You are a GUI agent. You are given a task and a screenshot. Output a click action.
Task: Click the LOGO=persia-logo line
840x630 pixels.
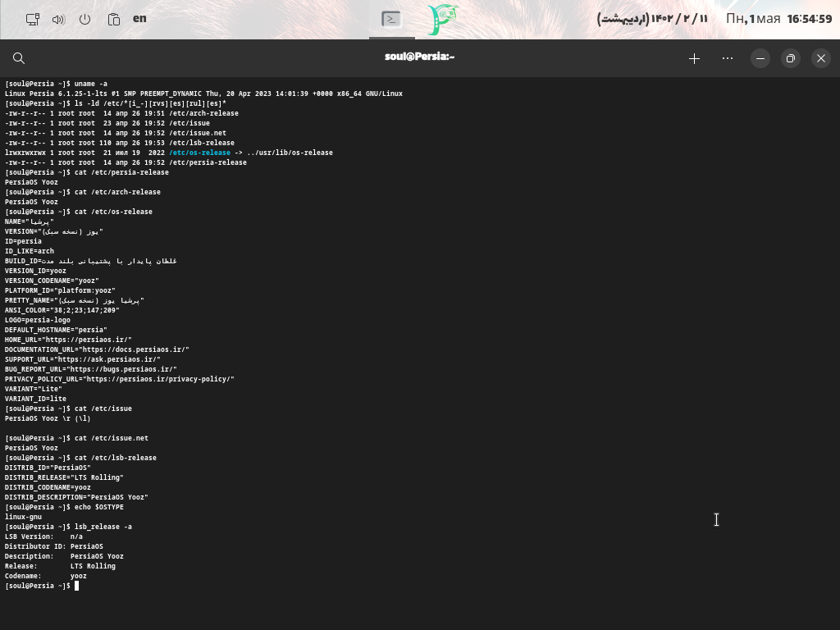[x=38, y=320]
